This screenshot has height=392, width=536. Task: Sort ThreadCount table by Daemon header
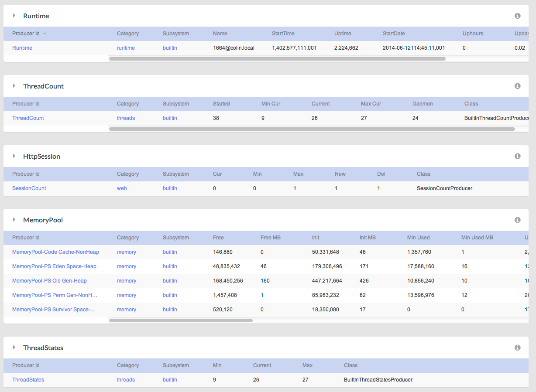click(423, 104)
